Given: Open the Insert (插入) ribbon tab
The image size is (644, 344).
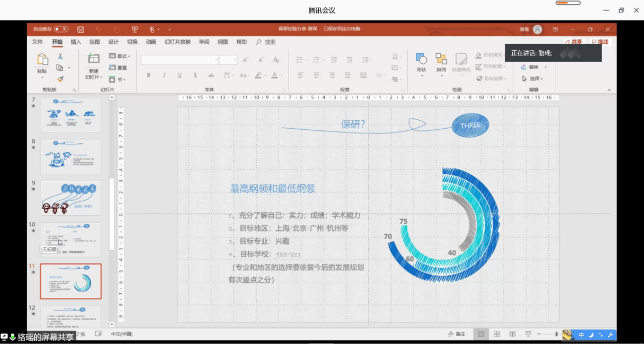Looking at the screenshot, I should [76, 42].
